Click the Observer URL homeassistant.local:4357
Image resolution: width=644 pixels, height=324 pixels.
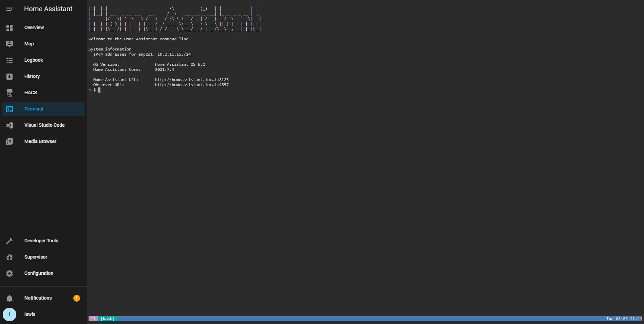[192, 85]
